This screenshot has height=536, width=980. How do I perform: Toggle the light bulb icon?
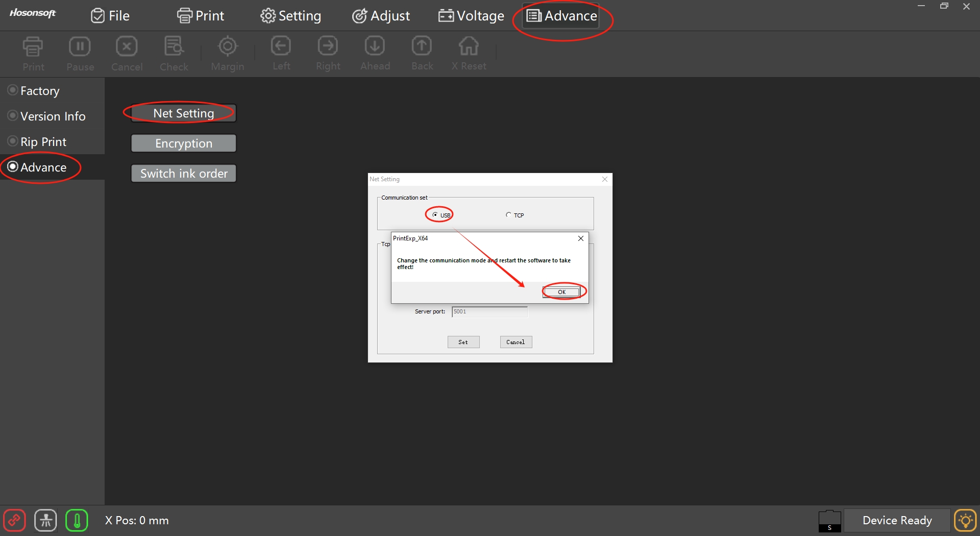[x=965, y=521]
